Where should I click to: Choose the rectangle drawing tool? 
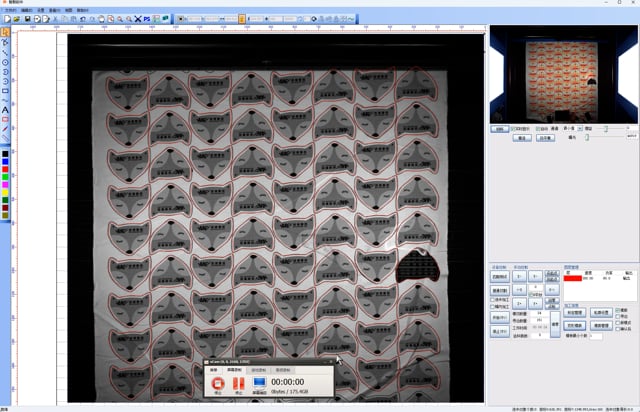[x=5, y=91]
